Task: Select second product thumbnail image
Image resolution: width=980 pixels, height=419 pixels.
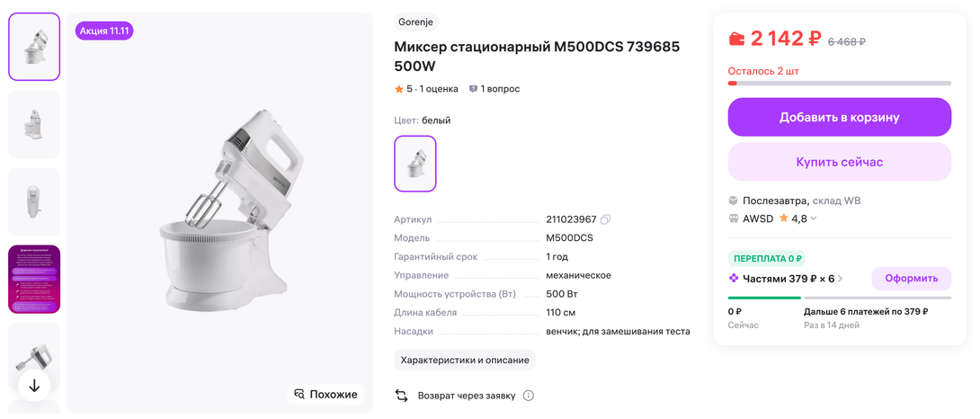Action: [34, 124]
